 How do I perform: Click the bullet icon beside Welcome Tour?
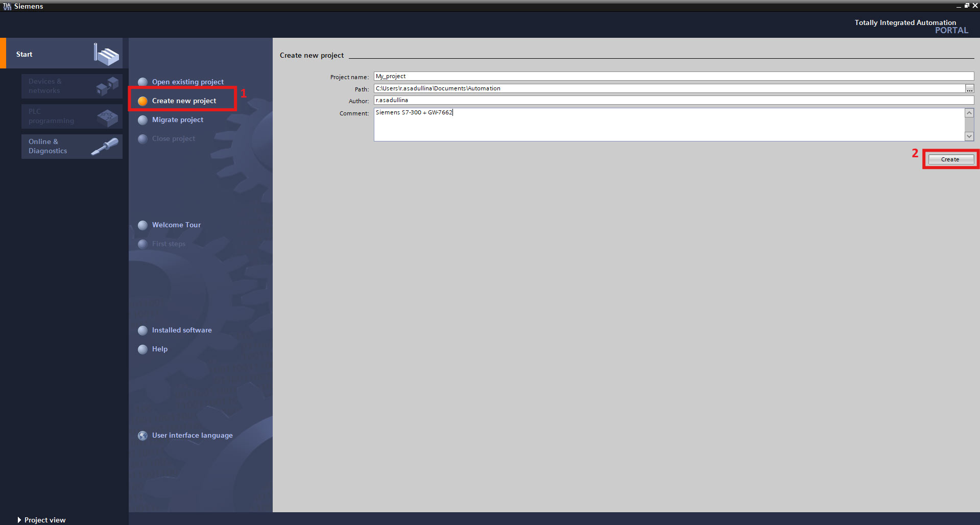pos(142,225)
